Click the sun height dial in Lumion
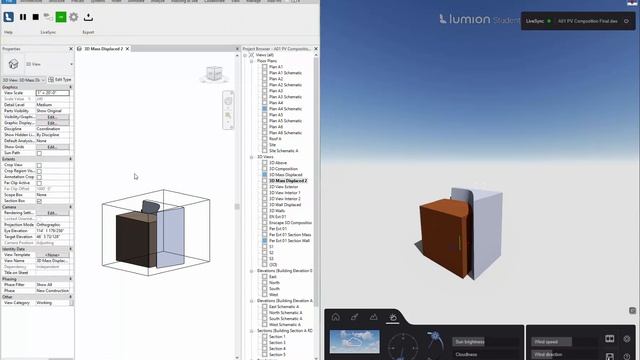 (436, 341)
